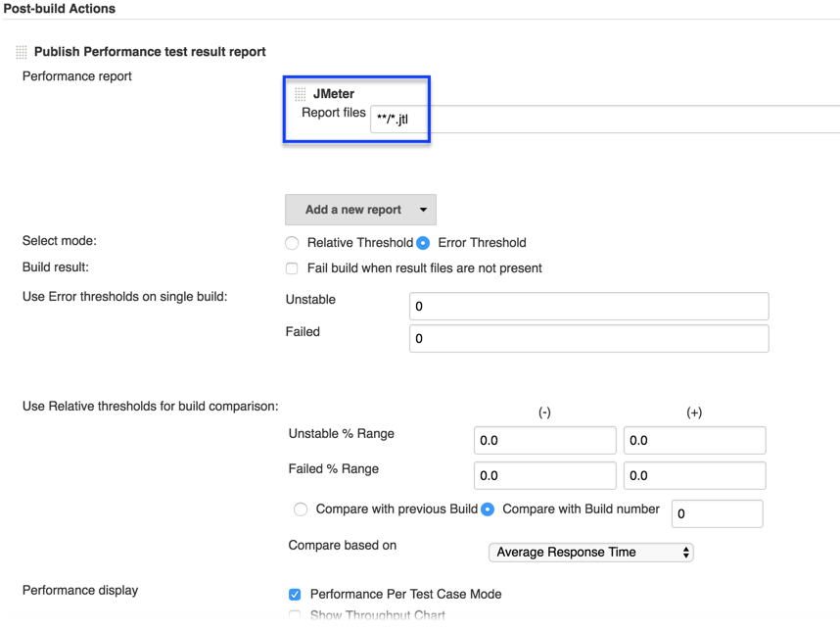
Task: Click the Unstable % Range negative field
Action: [544, 441]
